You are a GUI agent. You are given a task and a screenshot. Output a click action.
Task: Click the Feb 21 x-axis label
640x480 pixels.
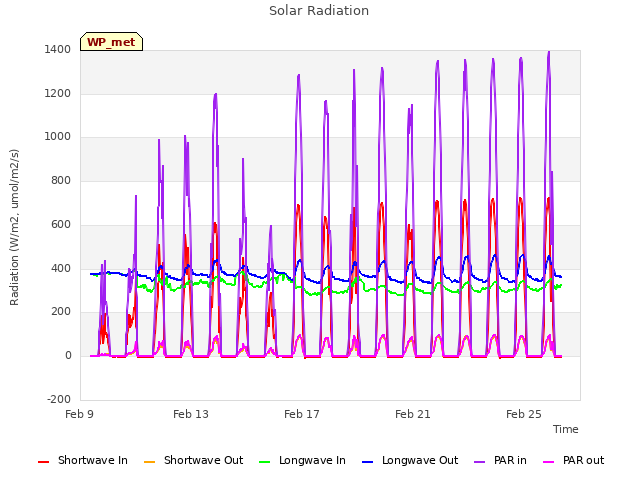point(413,414)
